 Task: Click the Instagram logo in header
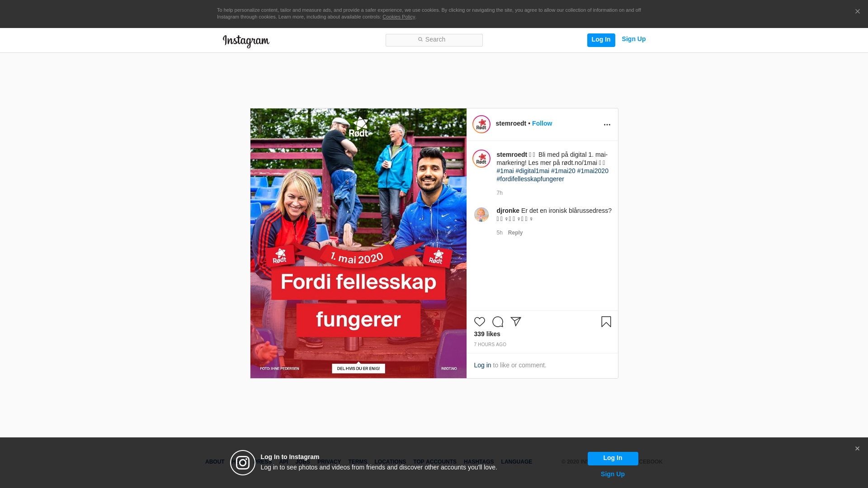[246, 41]
